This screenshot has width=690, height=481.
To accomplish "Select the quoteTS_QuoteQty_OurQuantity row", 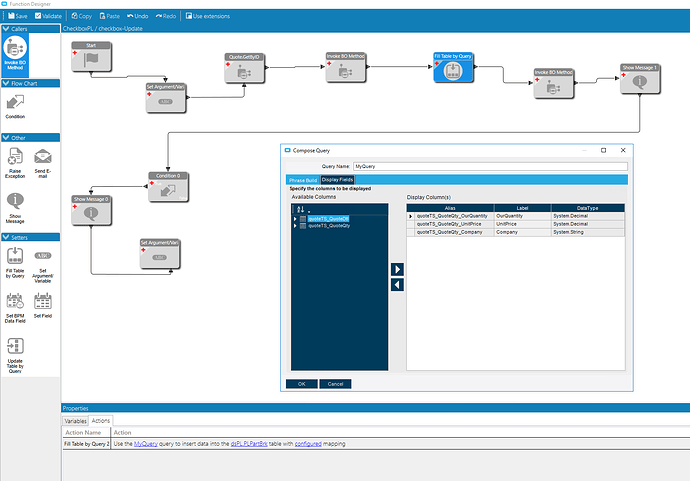I will (515, 216).
